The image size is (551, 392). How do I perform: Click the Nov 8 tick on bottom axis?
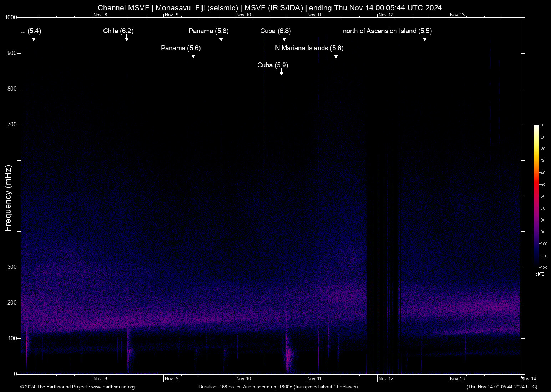coord(100,378)
